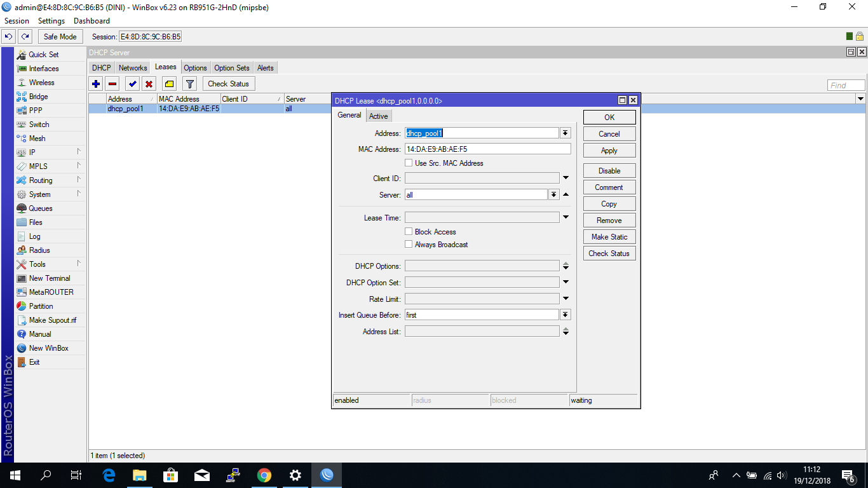Click the redo arrow icon

(25, 37)
